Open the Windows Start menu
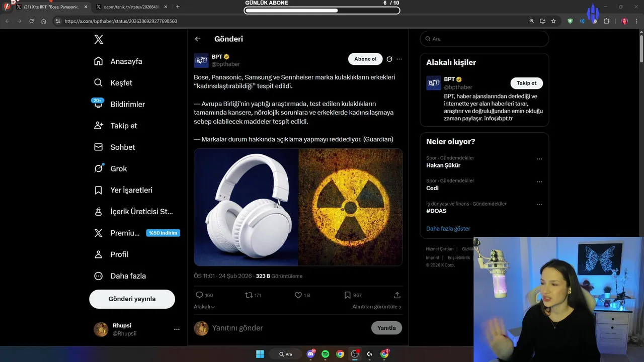This screenshot has height=362, width=644. [260, 354]
